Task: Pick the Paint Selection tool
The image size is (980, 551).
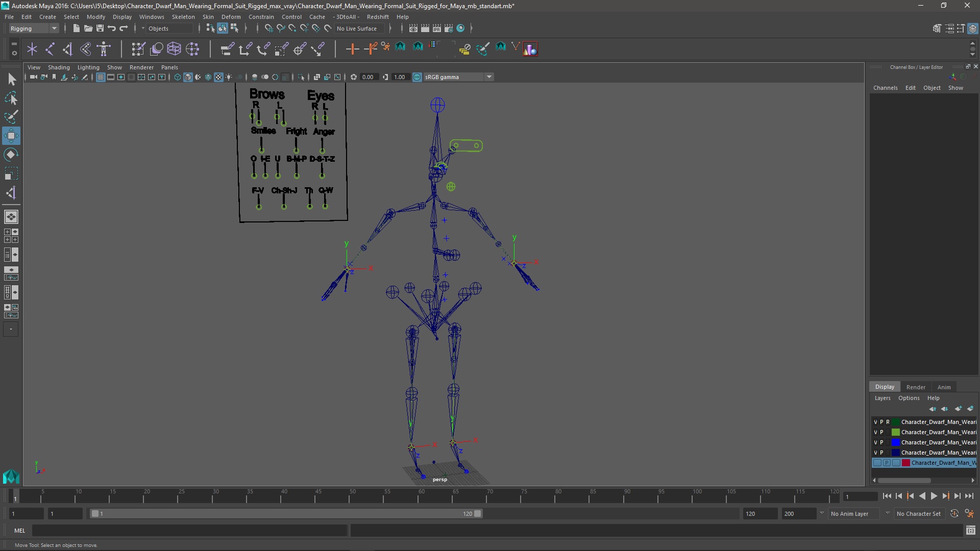Action: pos(11,117)
